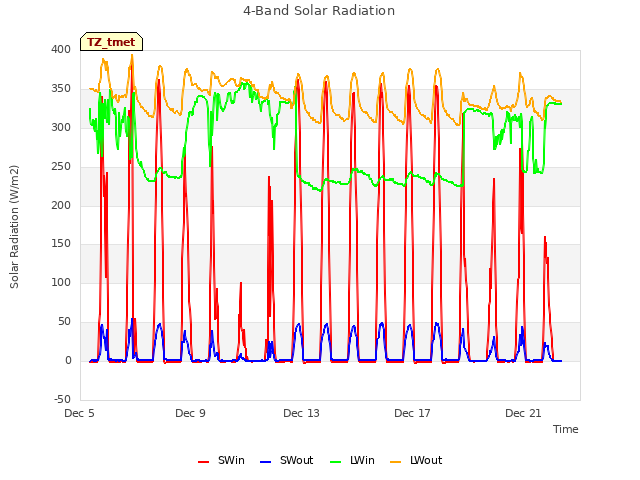The height and width of the screenshot is (480, 640).
Task: Click the TZ_tmet annotation label
Action: [x=111, y=42]
